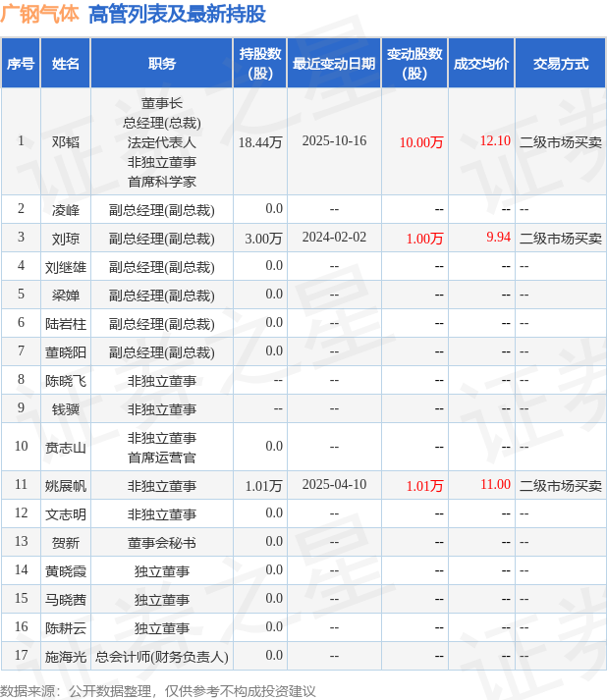Select the 变动股数(股) column header
Viewport: 607px width, 700px height.
(x=414, y=64)
